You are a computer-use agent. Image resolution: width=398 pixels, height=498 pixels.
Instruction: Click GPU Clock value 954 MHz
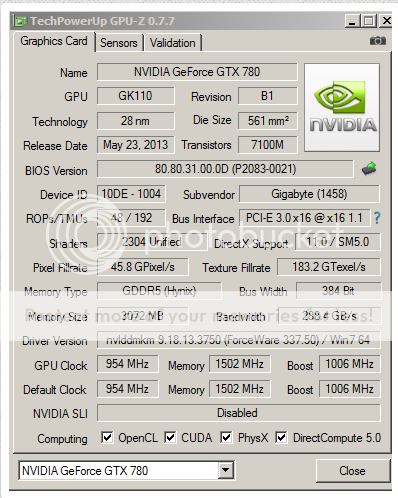pyautogui.click(x=127, y=364)
